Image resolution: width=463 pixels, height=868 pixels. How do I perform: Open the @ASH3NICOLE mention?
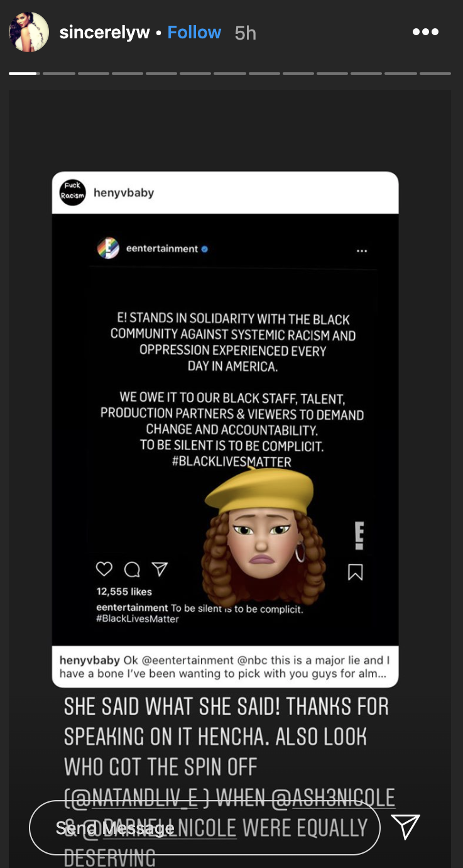click(334, 798)
